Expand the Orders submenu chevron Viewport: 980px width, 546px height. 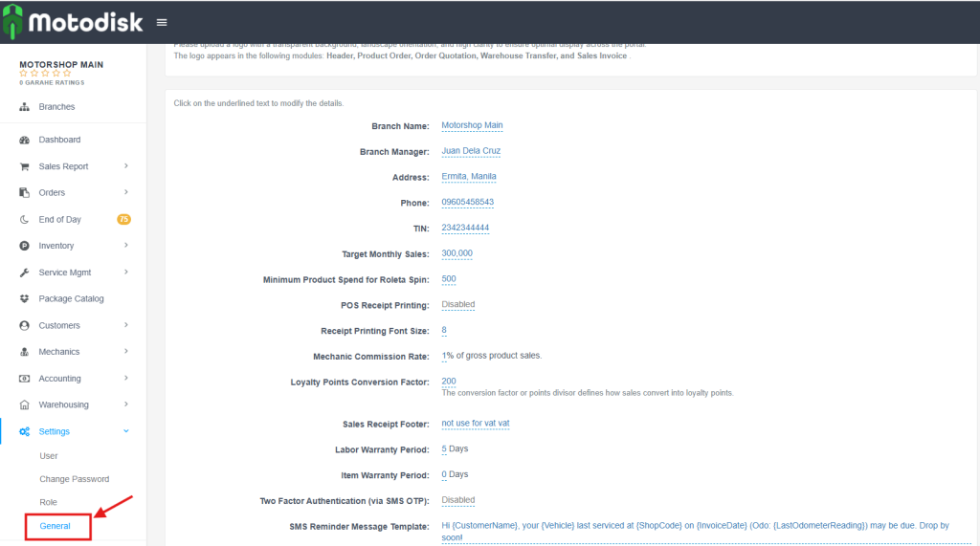(x=126, y=193)
